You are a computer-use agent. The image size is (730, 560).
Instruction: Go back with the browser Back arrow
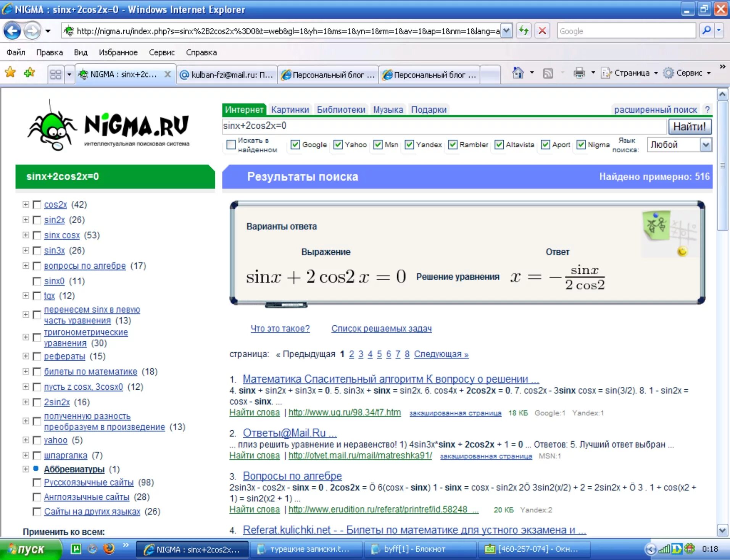point(13,31)
